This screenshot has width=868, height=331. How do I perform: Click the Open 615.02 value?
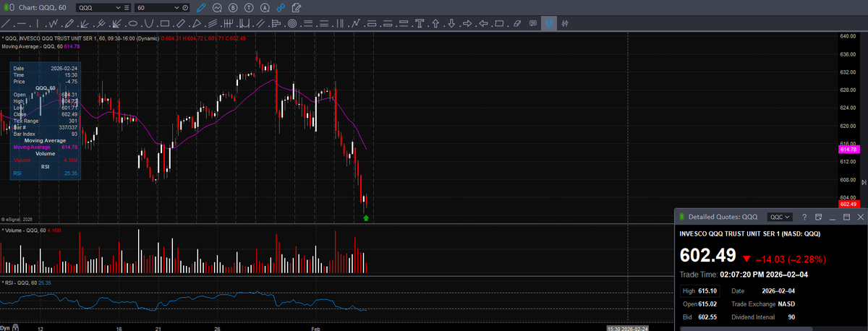tap(707, 304)
